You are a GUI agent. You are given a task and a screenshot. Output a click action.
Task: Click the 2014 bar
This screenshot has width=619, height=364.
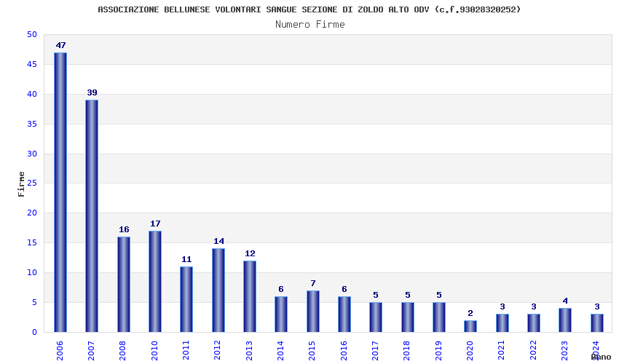pyautogui.click(x=281, y=314)
